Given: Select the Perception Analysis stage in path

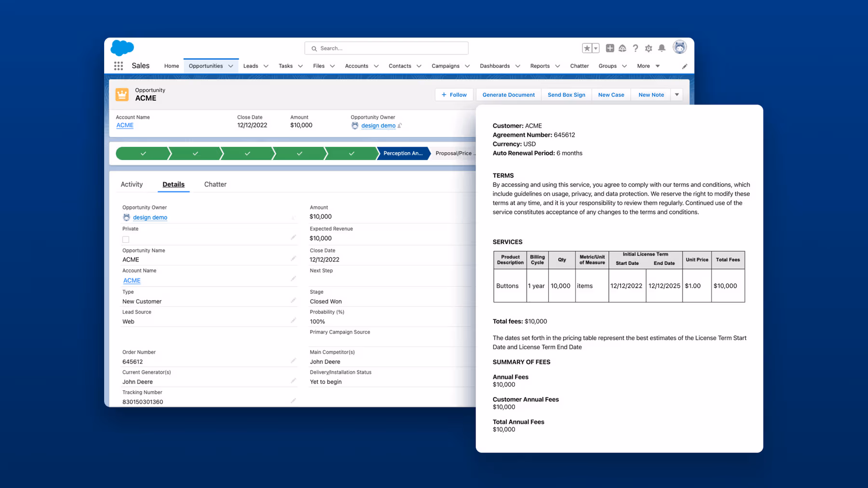Looking at the screenshot, I should [403, 153].
